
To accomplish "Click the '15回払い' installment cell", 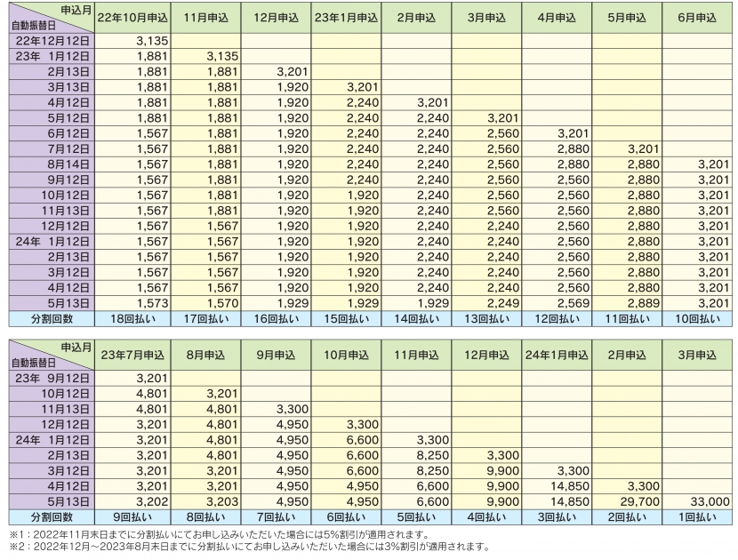I will (346, 318).
